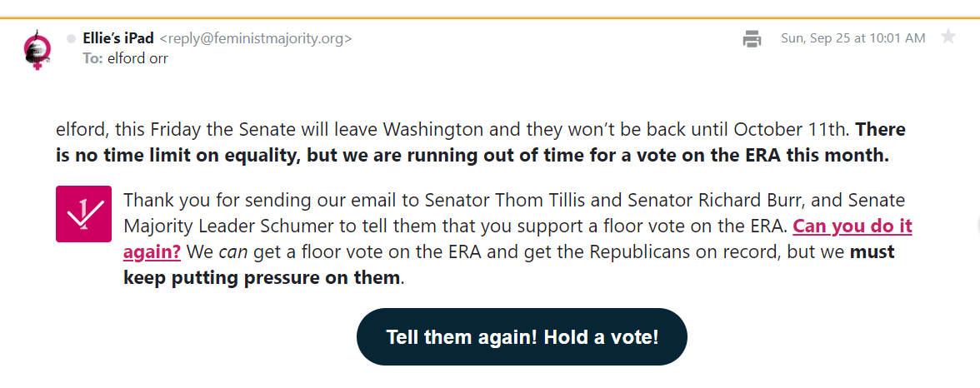980x388 pixels.
Task: Click the reply@feministmajority.org address
Action: point(255,38)
